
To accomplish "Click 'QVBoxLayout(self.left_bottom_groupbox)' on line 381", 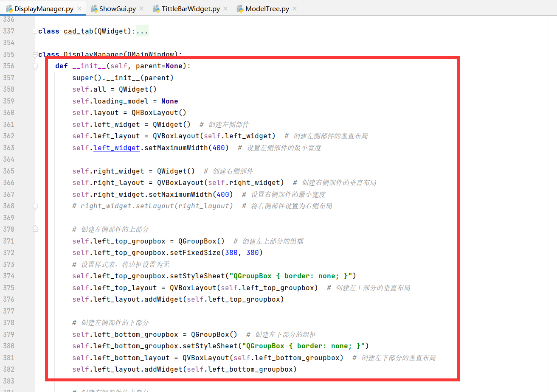I will click(263, 358).
